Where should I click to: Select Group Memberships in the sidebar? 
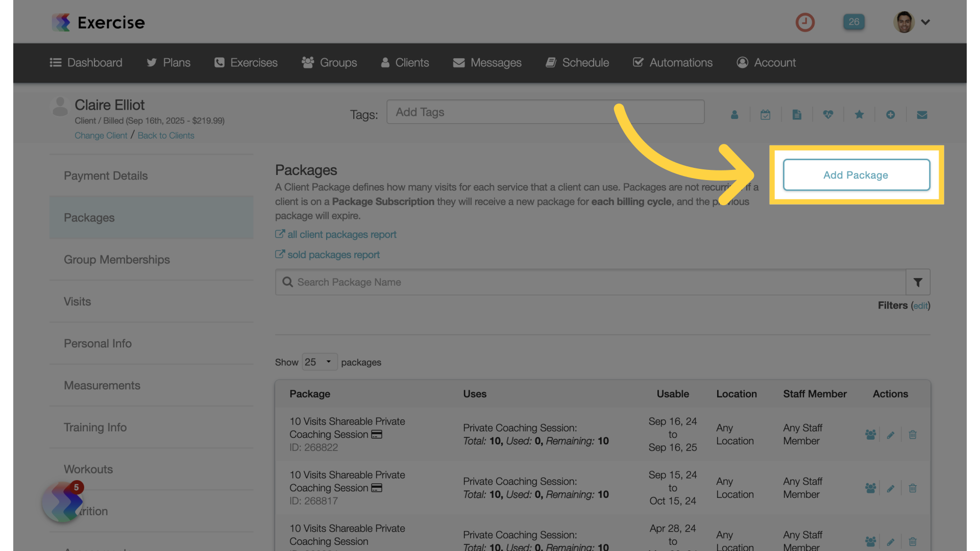click(x=151, y=259)
